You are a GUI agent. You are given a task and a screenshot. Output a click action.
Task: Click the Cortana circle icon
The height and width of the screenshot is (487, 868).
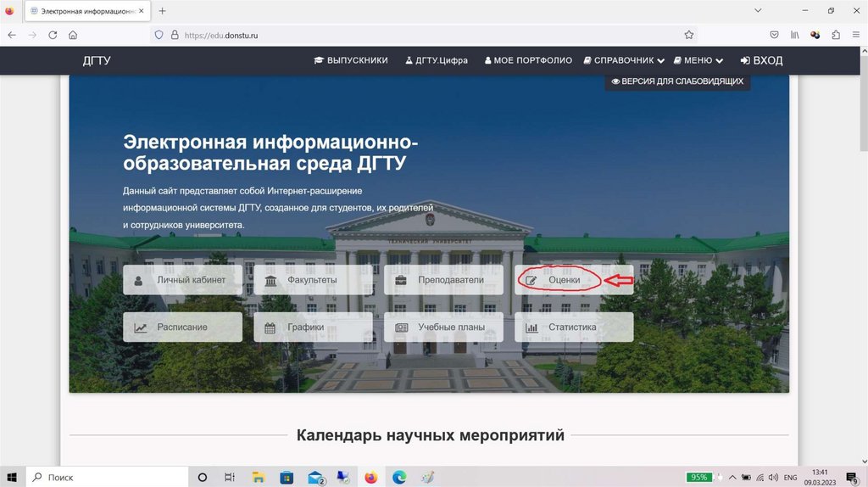click(202, 477)
